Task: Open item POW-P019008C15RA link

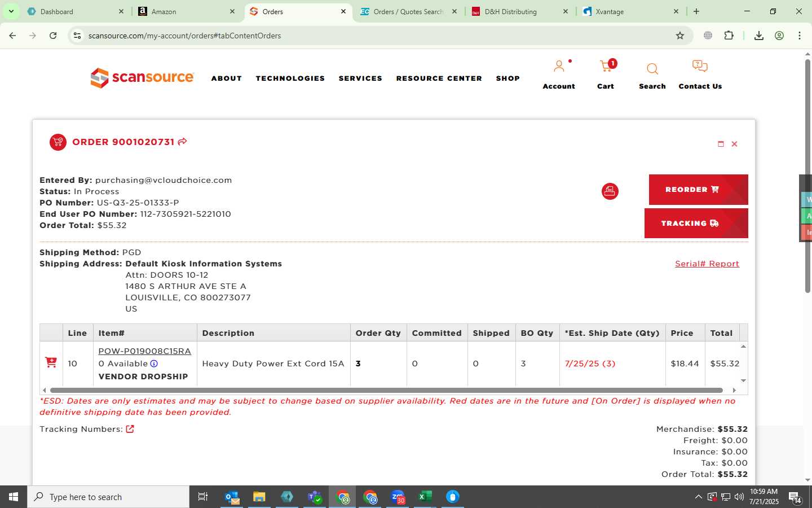Action: click(x=145, y=351)
